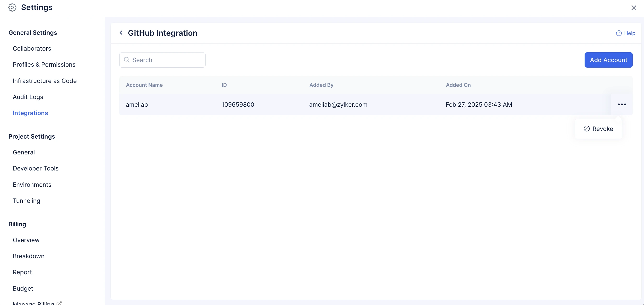
Task: Open Collaborators settings
Action: [x=32, y=48]
